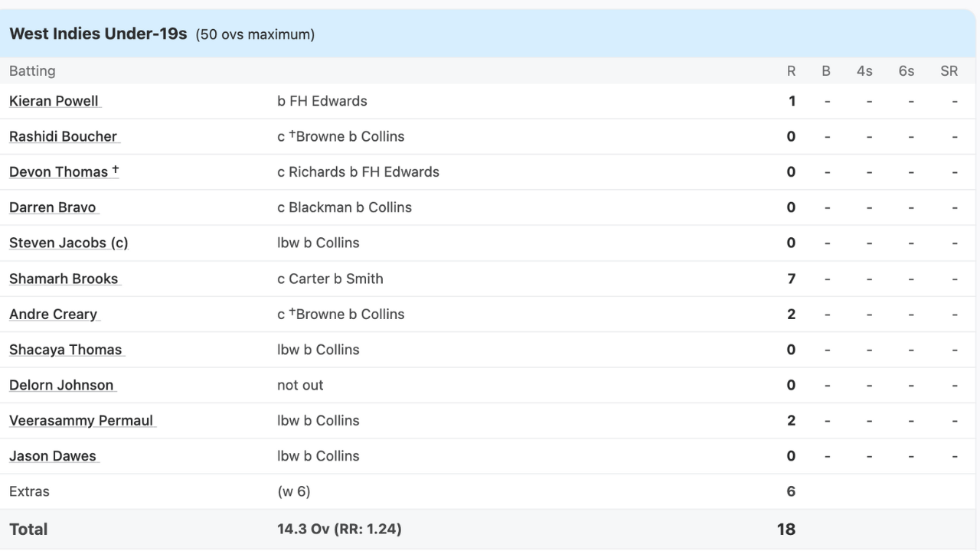
Task: Open Andre Creary's profile
Action: [53, 314]
